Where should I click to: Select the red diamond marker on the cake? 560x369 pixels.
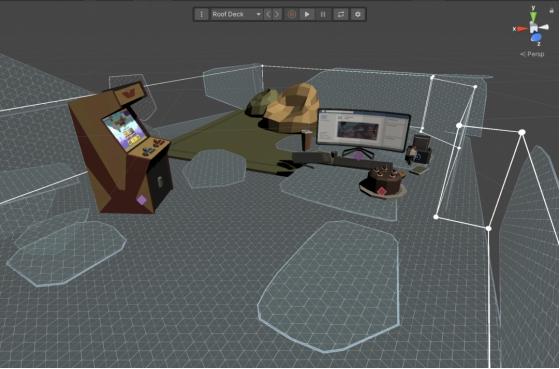381,191
